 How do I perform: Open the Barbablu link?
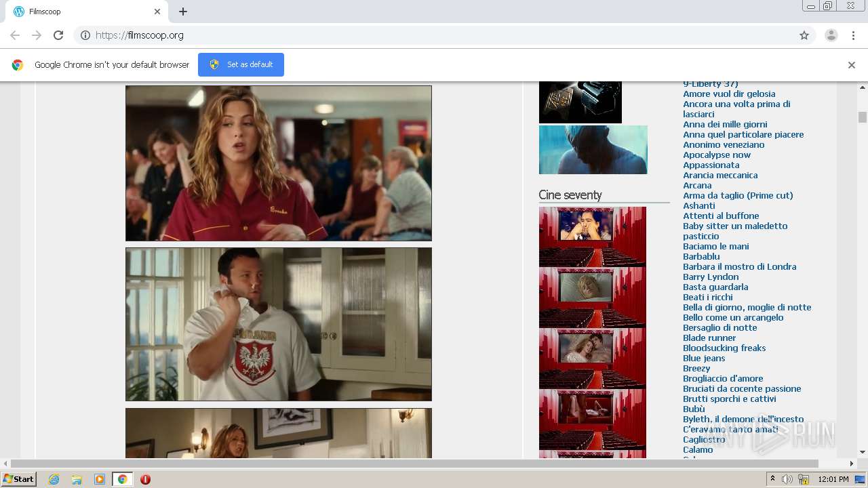(701, 257)
